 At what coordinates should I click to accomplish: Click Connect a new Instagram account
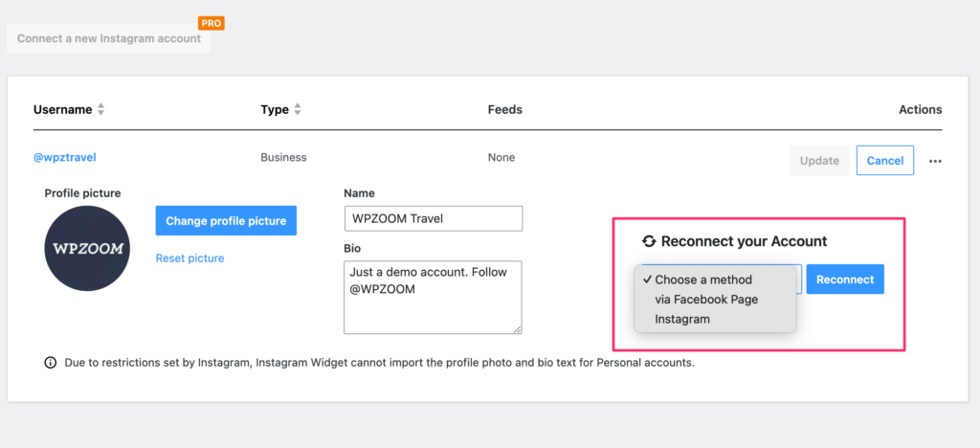point(109,38)
